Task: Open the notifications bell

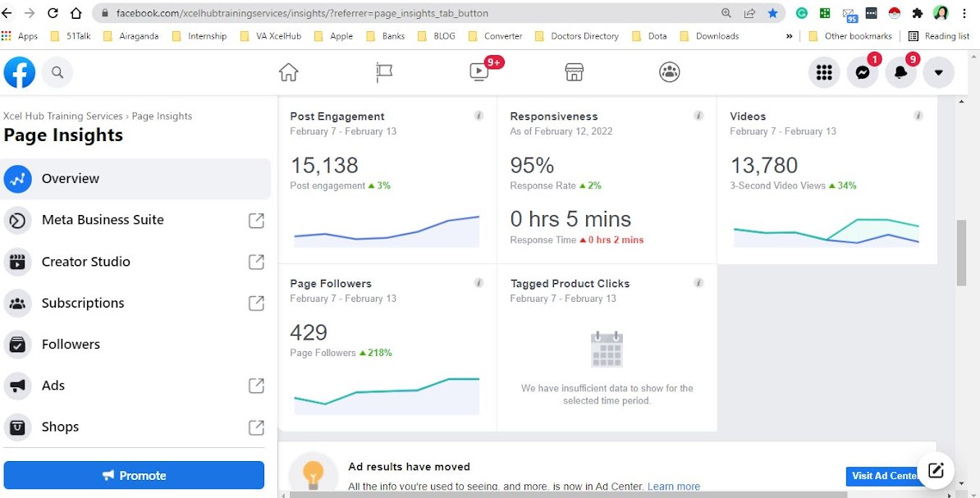Action: click(x=900, y=72)
